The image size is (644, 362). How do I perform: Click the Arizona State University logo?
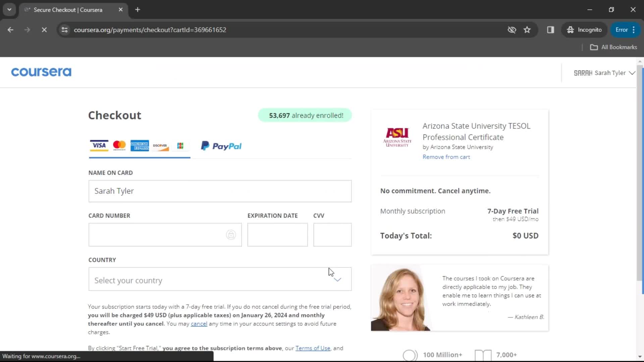pos(397,137)
